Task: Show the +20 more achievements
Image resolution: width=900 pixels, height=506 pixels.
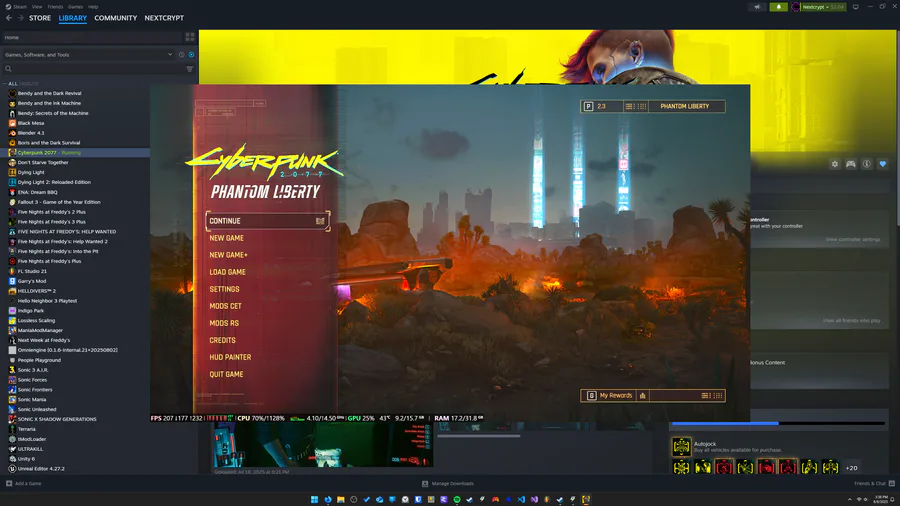Action: click(852, 468)
